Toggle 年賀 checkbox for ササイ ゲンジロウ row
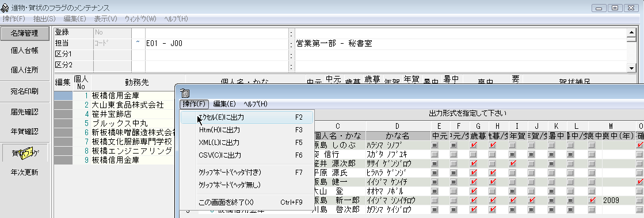 (x=512, y=163)
